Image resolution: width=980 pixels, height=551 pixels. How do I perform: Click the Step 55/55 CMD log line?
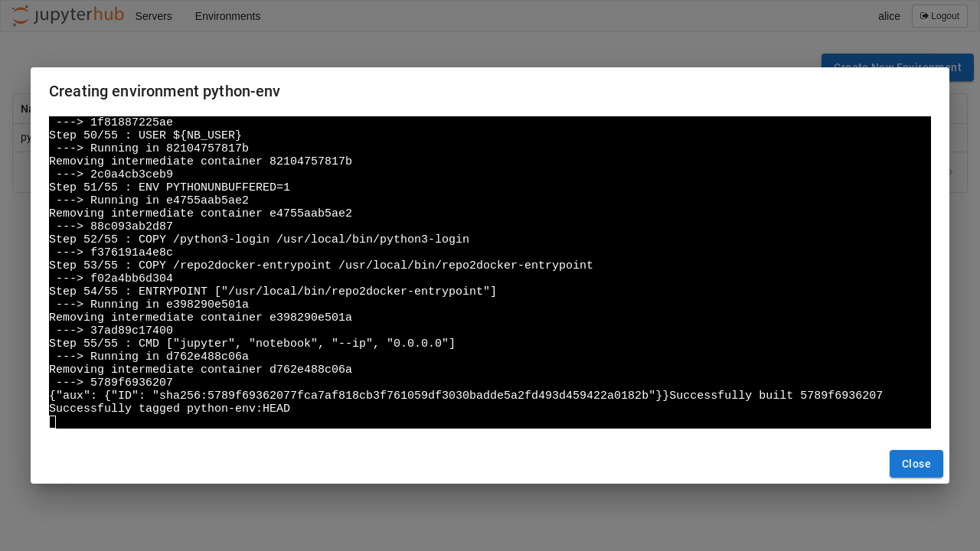coord(252,344)
